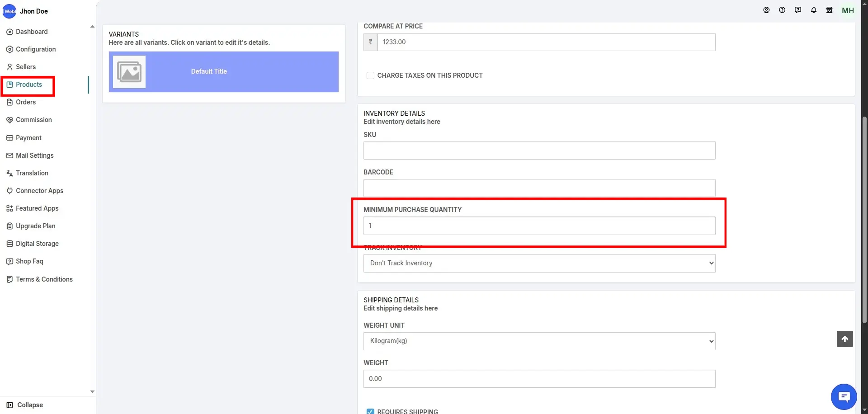Click the user profile icon in header
Viewport: 868px width, 414px height.
coord(766,10)
